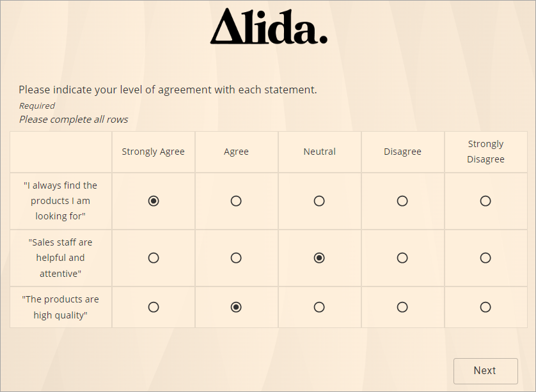The width and height of the screenshot is (536, 392).
Task: Select Strongly Disagree for sales staff statement
Action: (x=485, y=257)
